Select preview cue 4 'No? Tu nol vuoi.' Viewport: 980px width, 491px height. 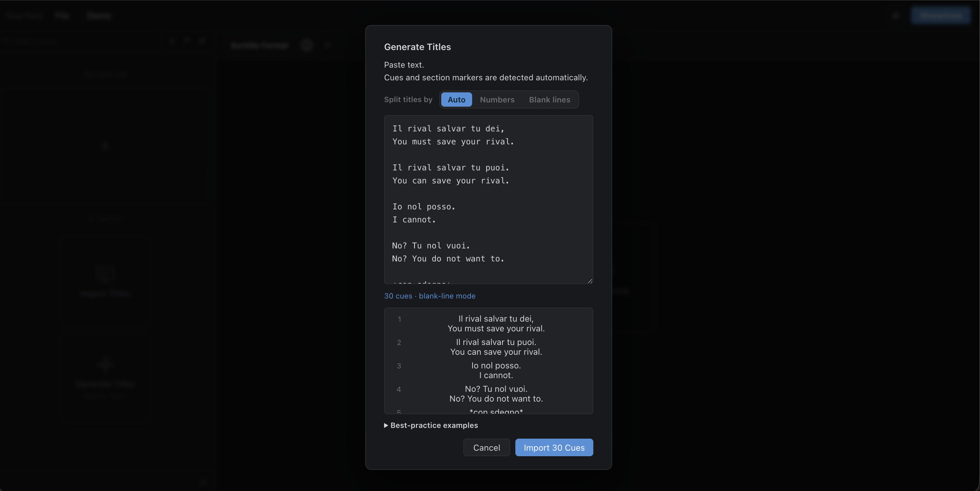point(488,393)
